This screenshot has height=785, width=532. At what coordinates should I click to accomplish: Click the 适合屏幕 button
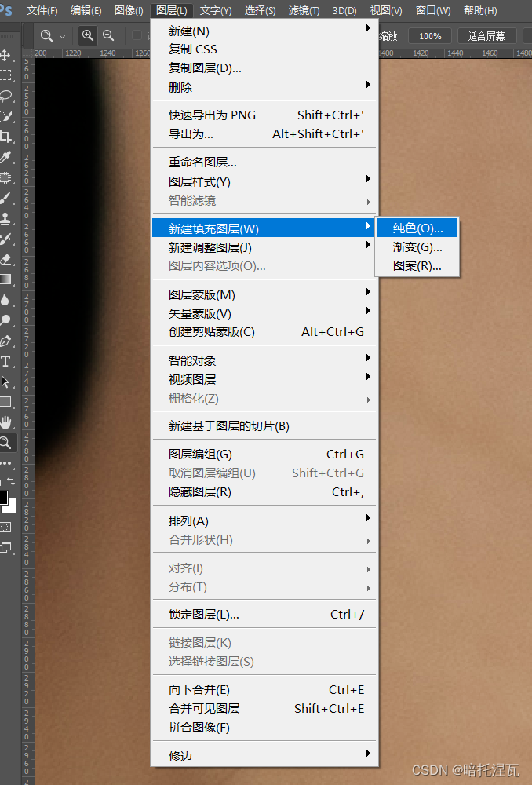[486, 36]
